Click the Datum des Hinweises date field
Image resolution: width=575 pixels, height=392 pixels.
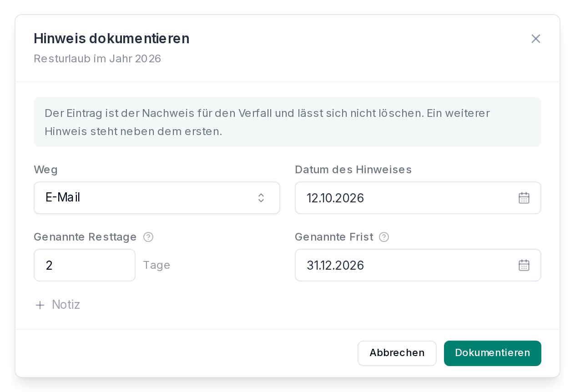point(418,198)
